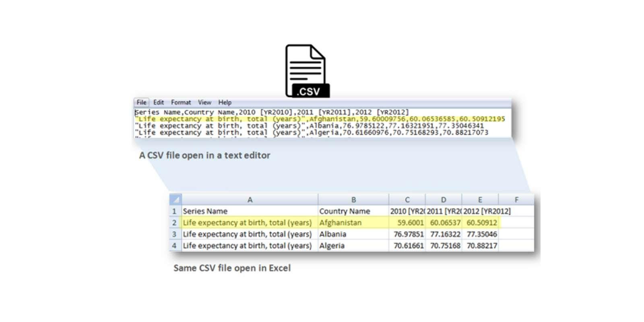The image size is (644, 322).
Task: Click the highlighted Afghanistan line in text editor
Action: 320,119
